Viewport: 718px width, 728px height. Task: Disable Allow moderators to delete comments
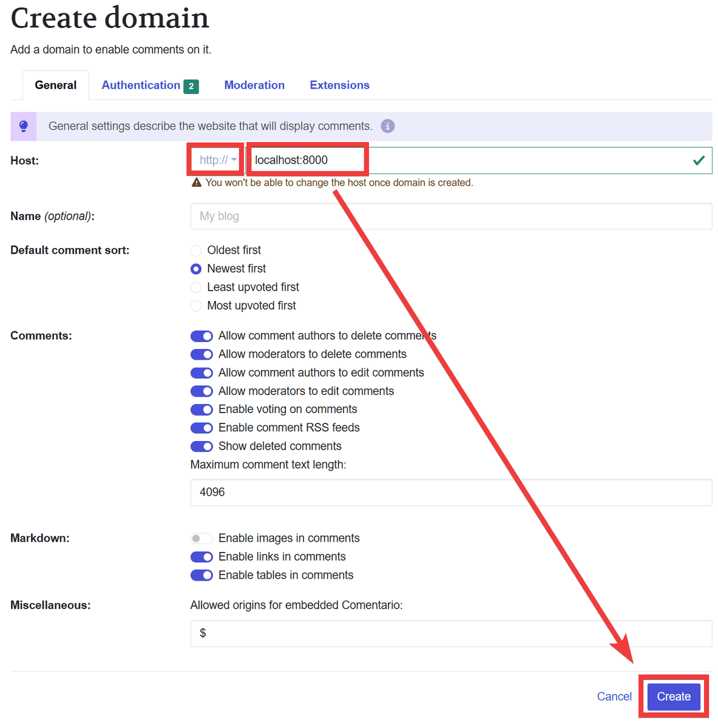[202, 354]
